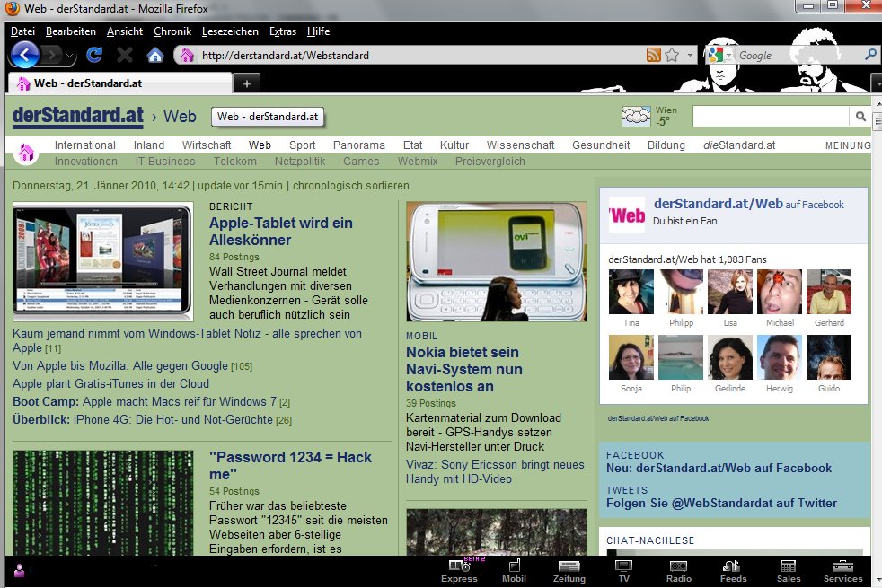Go to the Wirtschaft section

coord(207,145)
